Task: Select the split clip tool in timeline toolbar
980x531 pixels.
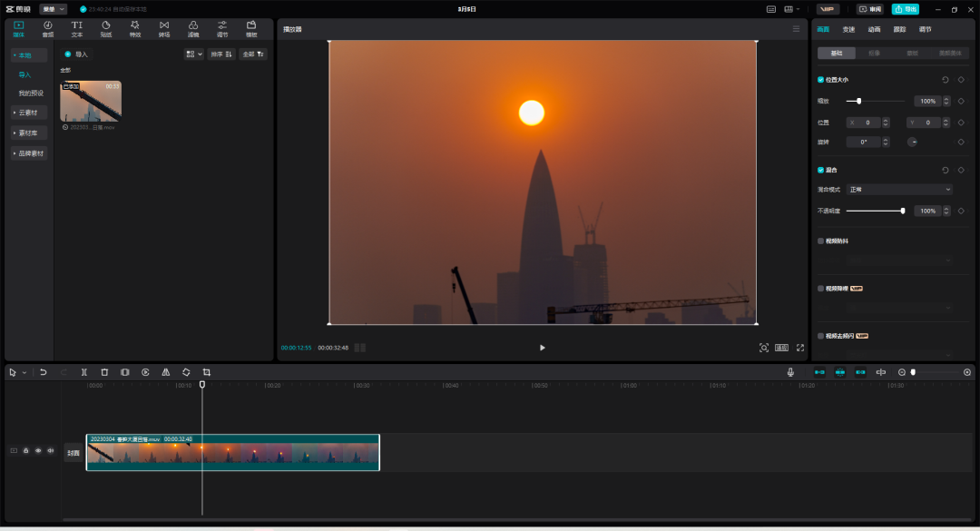Action: tap(83, 372)
